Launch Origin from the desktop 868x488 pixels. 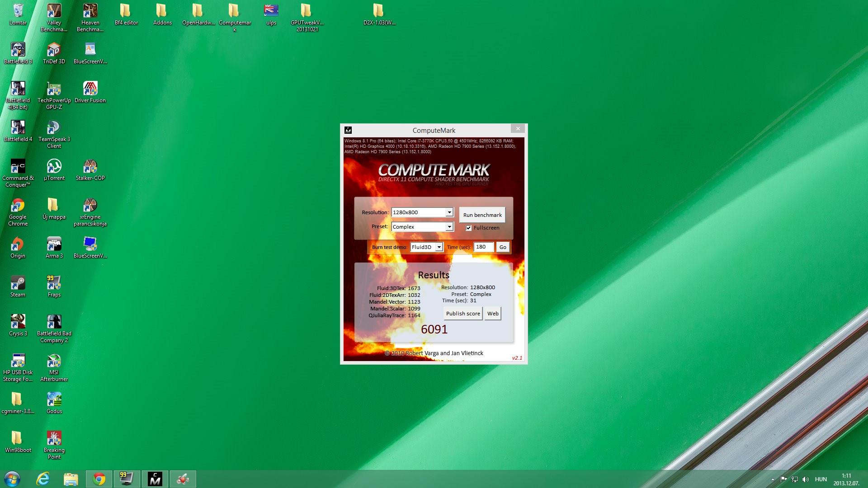[18, 248]
